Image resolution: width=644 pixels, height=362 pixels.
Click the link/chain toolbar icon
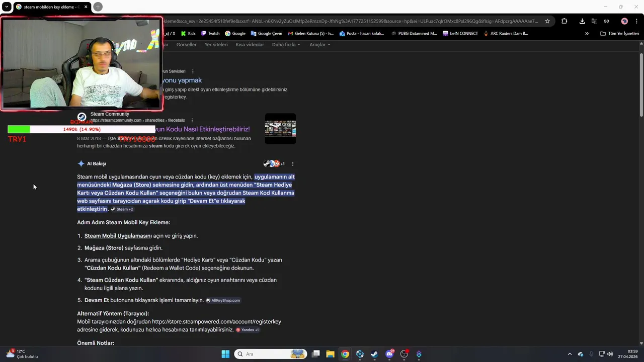click(x=606, y=21)
